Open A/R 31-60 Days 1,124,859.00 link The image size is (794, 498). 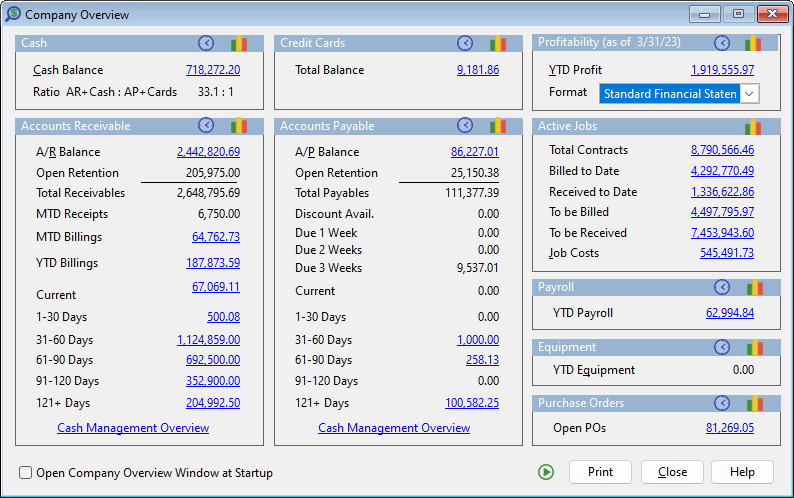pos(209,340)
